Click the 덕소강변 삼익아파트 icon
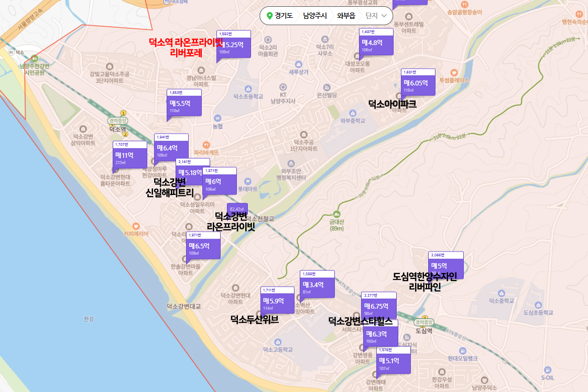The width and height of the screenshot is (588, 392). point(83,129)
